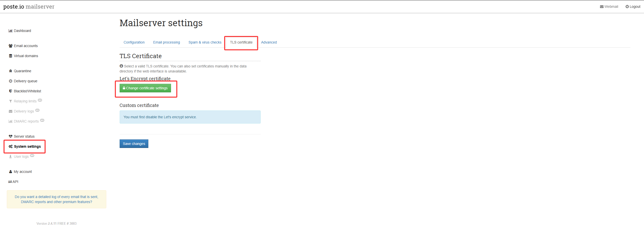Click the System settings gears icon
The height and width of the screenshot is (233, 644).
tap(11, 146)
